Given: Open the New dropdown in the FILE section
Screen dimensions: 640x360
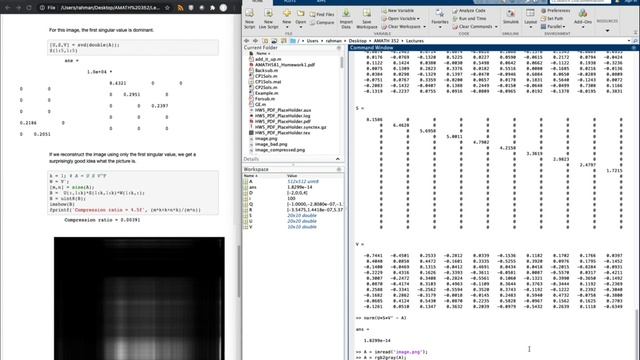Looking at the screenshot, I should point(287,19).
